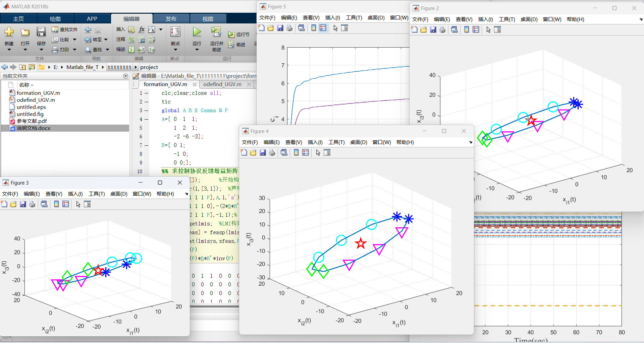Click the Breakpoints (断点) icon
This screenshot has width=644, height=343.
[x=175, y=32]
